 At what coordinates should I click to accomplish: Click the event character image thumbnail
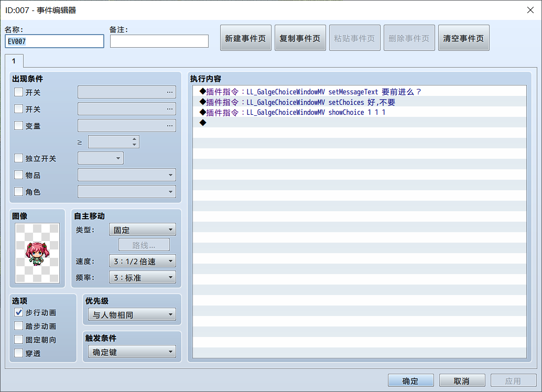pos(37,253)
